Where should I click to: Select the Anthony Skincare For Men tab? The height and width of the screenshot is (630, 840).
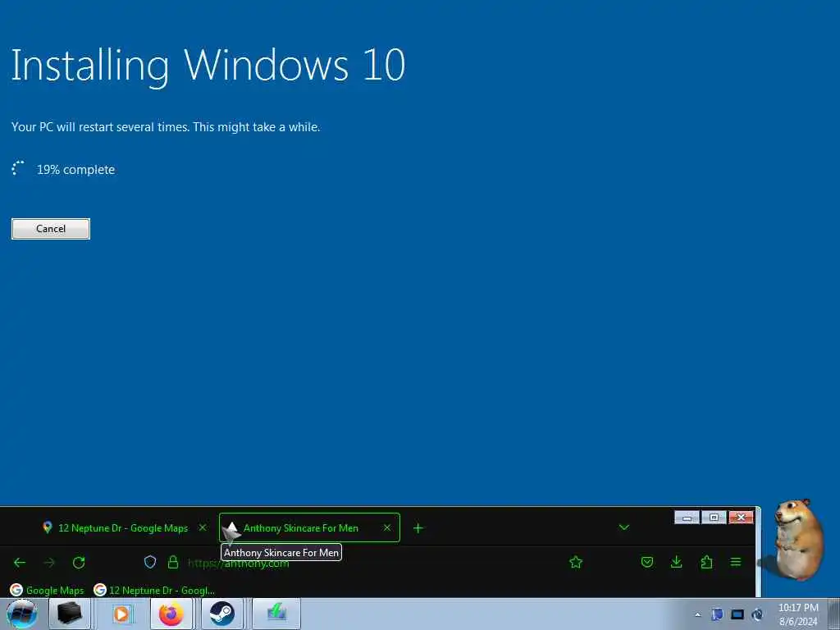(309, 527)
